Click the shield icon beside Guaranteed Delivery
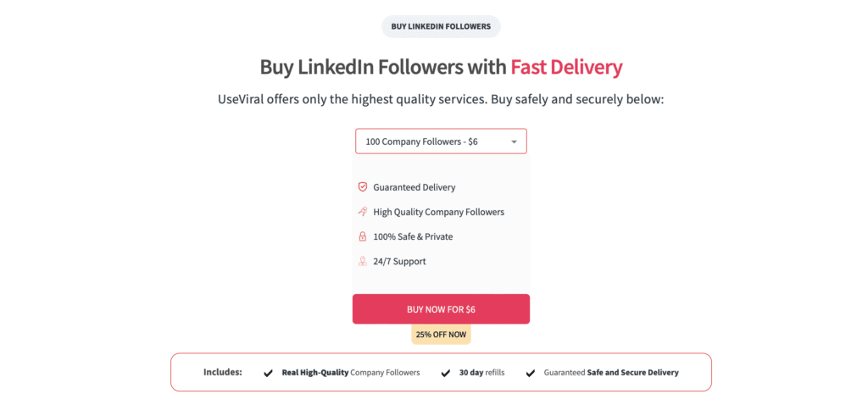The image size is (868, 405). (x=363, y=187)
